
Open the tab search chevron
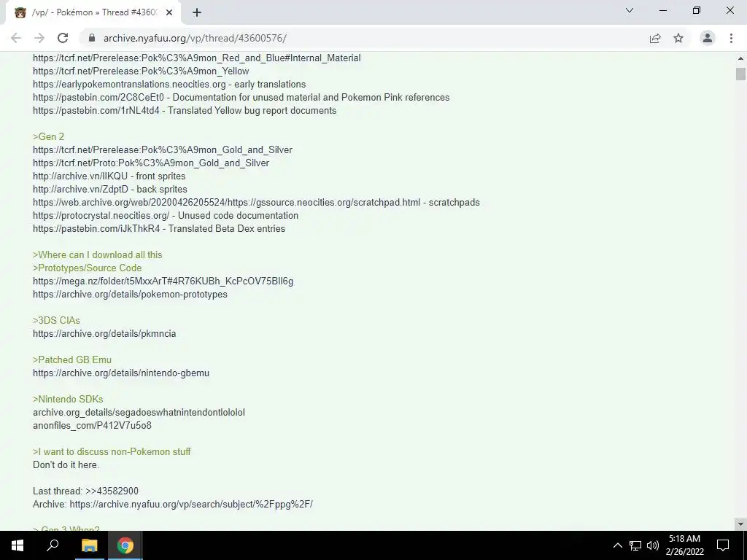(630, 10)
